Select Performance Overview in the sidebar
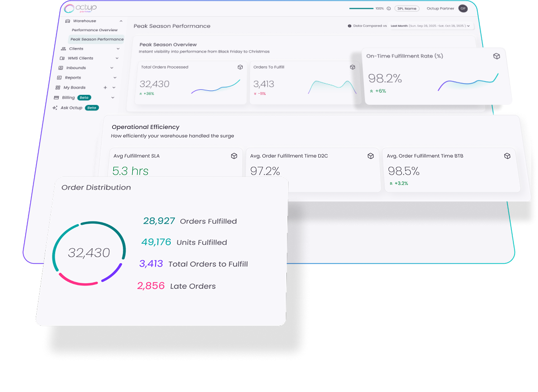Viewport: 538px width, 392px height. [94, 30]
